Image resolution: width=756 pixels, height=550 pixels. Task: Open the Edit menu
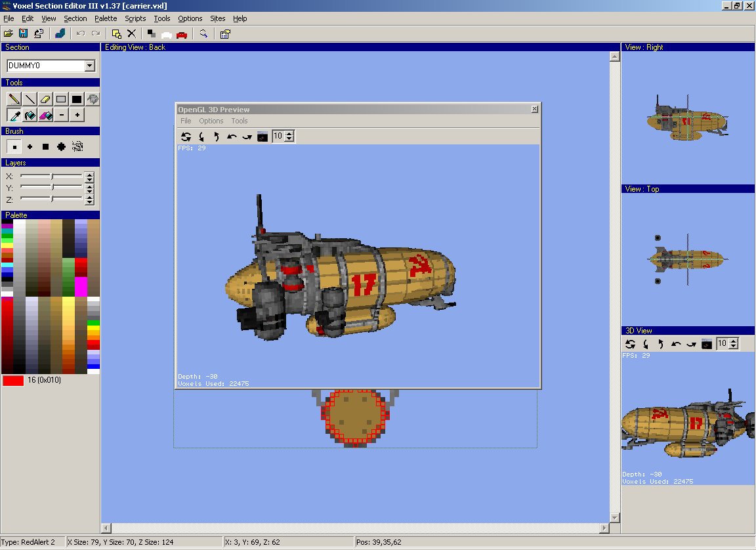(x=28, y=18)
